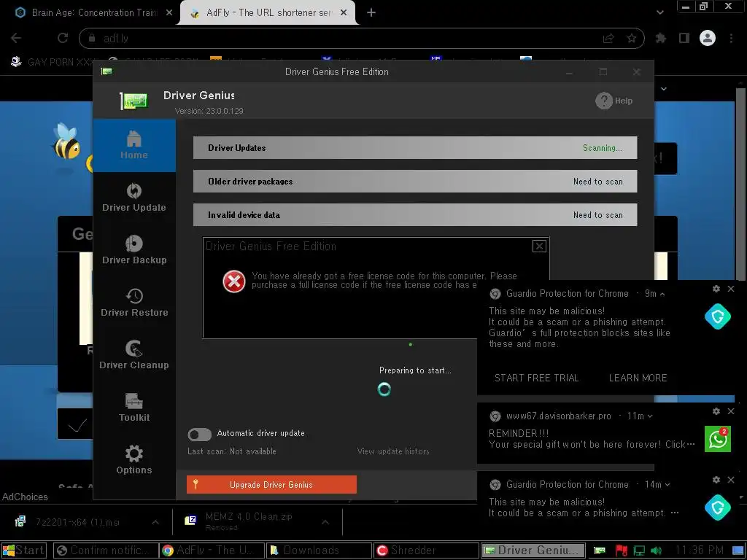Click START FREE TRIAL in Guardio notification
Image resolution: width=747 pixels, height=560 pixels.
(536, 378)
